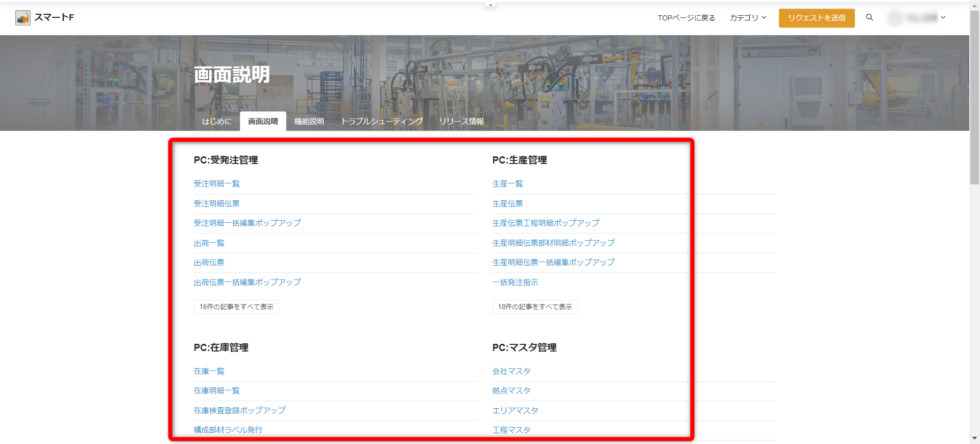Select the 機能説明 tab
This screenshot has height=444, width=980.
coord(309,122)
